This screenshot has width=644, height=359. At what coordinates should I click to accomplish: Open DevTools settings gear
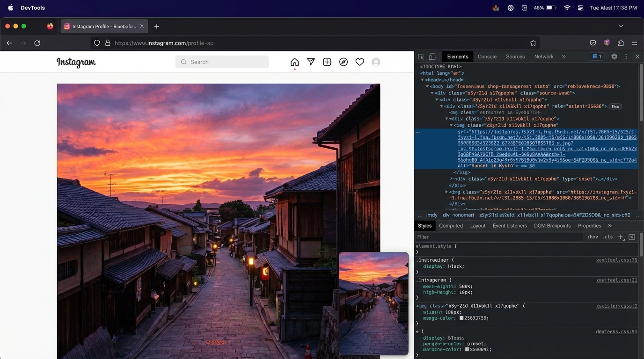pos(614,56)
